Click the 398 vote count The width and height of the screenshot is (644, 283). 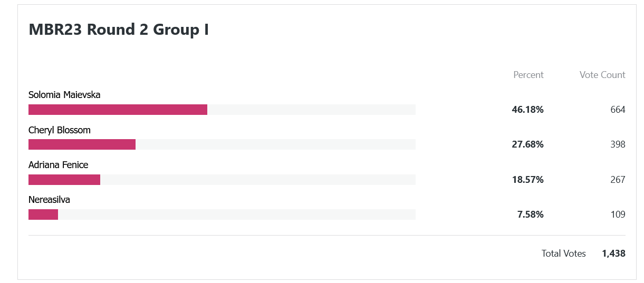coord(618,144)
